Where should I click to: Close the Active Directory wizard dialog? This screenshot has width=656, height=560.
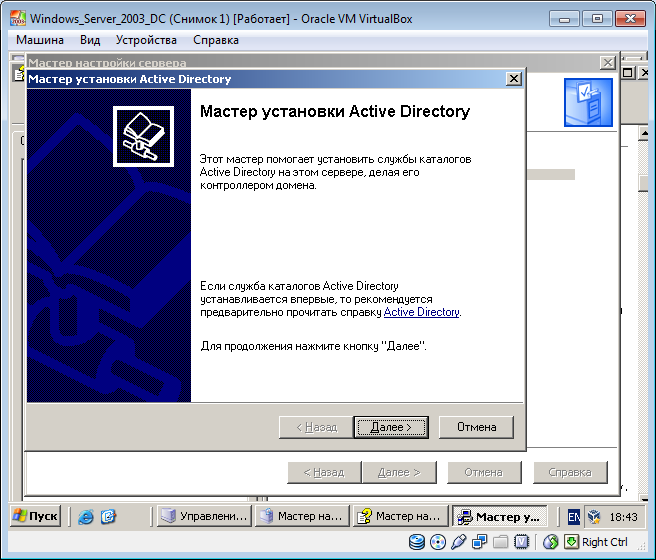click(513, 79)
